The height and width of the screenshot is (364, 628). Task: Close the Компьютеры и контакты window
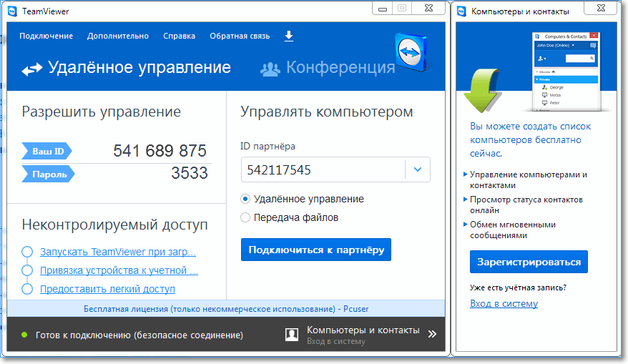click(x=601, y=8)
